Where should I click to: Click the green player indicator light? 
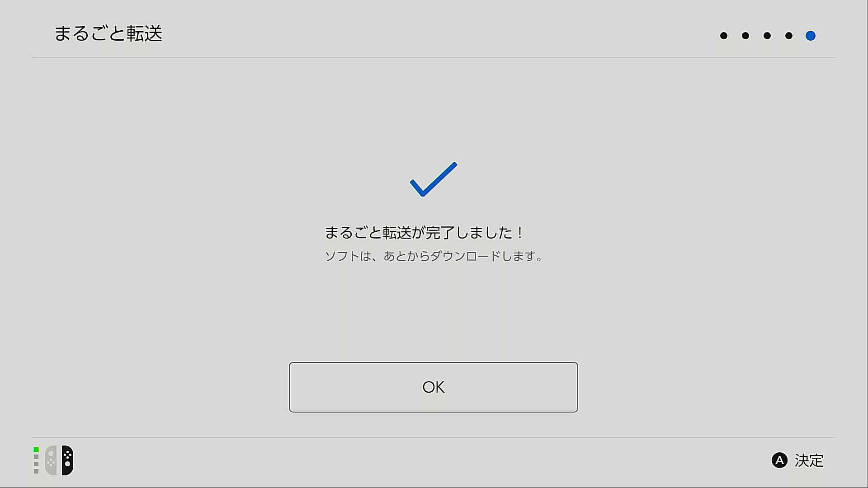pyautogui.click(x=36, y=450)
